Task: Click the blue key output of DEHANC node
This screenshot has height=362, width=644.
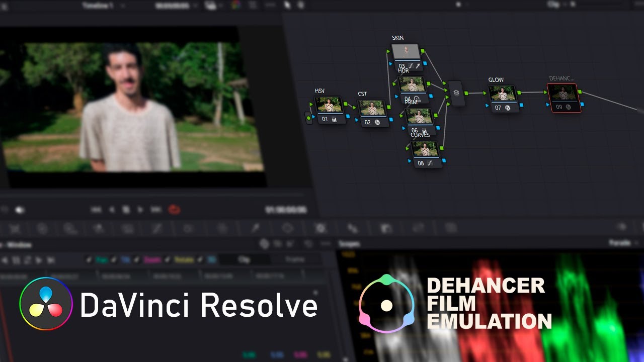Action: (582, 104)
